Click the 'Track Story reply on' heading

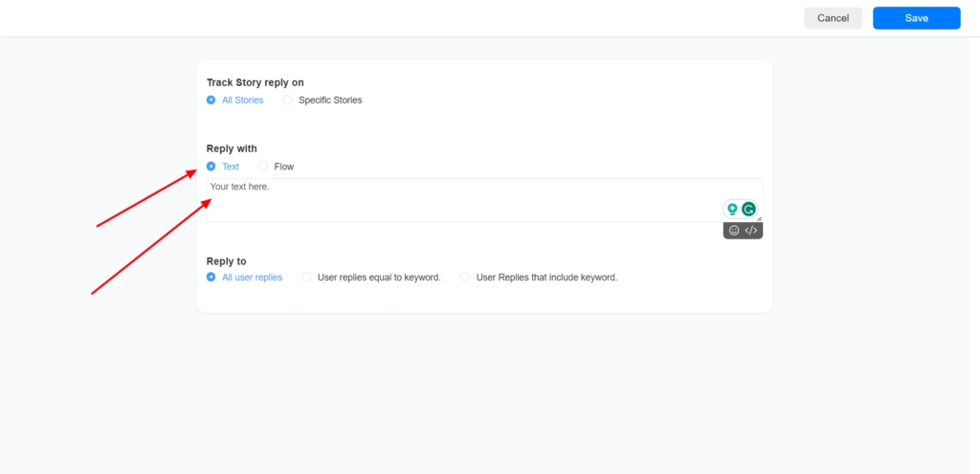point(256,83)
